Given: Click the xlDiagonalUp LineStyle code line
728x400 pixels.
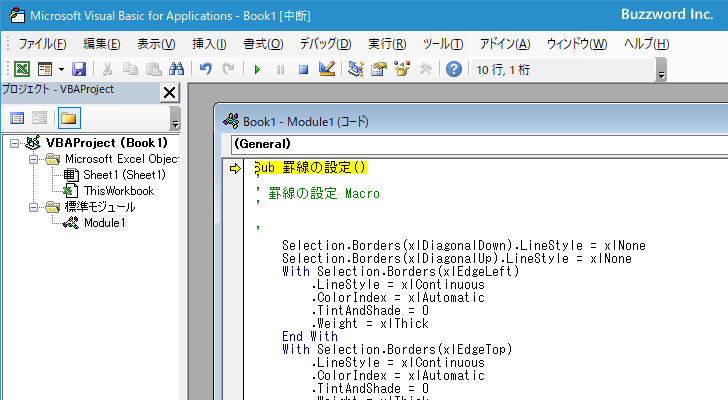Looking at the screenshot, I should (x=457, y=258).
